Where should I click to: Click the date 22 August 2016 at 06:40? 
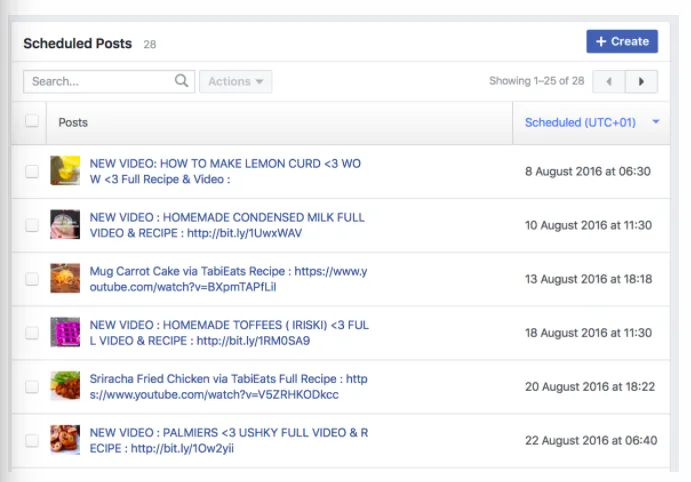[591, 440]
